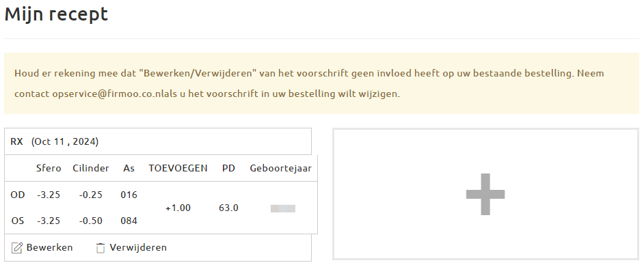Click the OD axis value 016
Screen dimensions: 644x265
(x=129, y=195)
